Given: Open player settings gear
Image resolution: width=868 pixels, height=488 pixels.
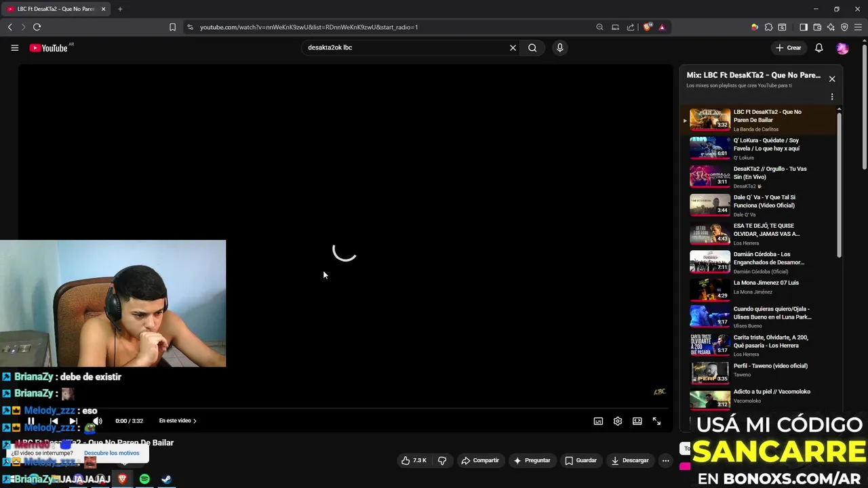Looking at the screenshot, I should (x=618, y=421).
